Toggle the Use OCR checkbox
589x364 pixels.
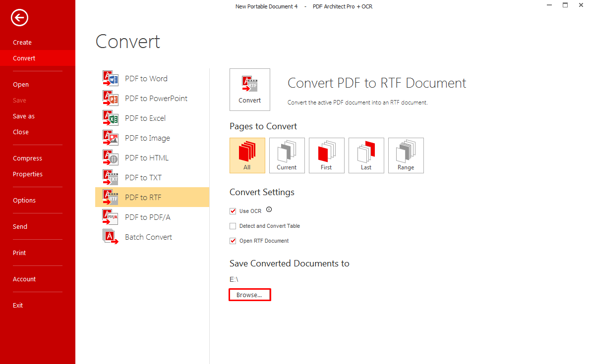click(x=233, y=211)
